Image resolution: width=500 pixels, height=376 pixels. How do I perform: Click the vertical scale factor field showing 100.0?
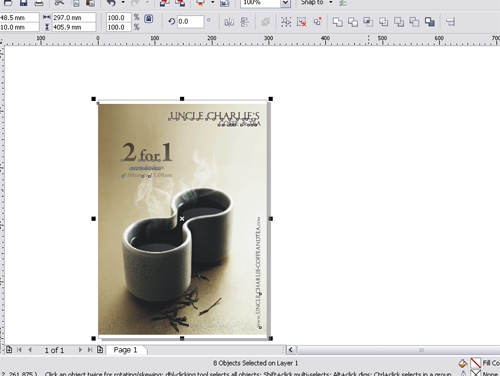tap(119, 27)
